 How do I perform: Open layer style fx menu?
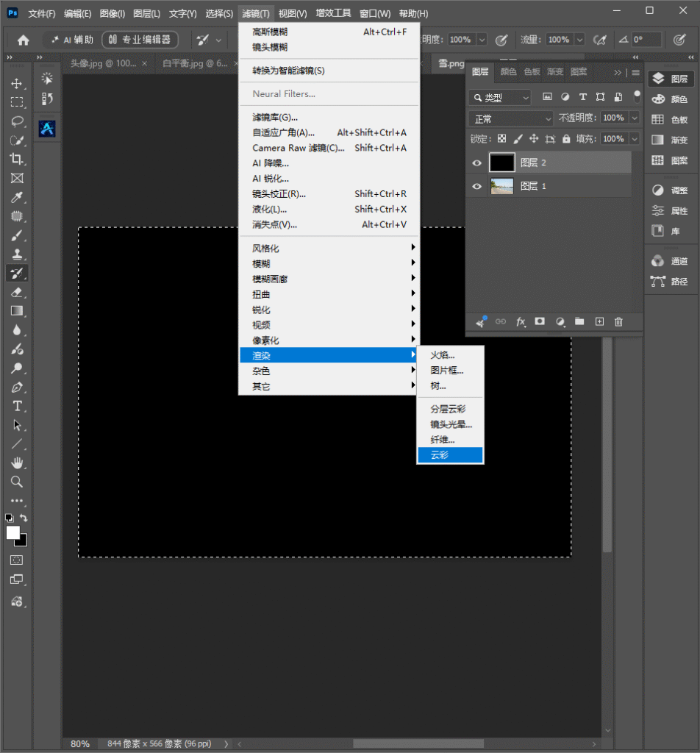[x=521, y=322]
